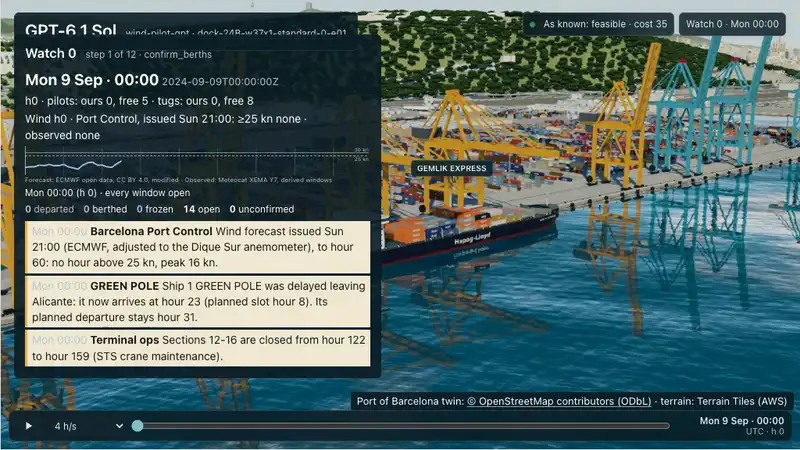Open the Terminal ops sections closed message
Viewport: 800px width, 450px height.
coord(198,348)
